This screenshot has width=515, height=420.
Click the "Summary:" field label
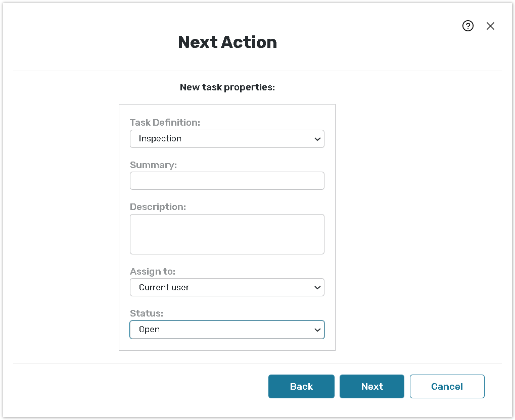click(x=153, y=165)
